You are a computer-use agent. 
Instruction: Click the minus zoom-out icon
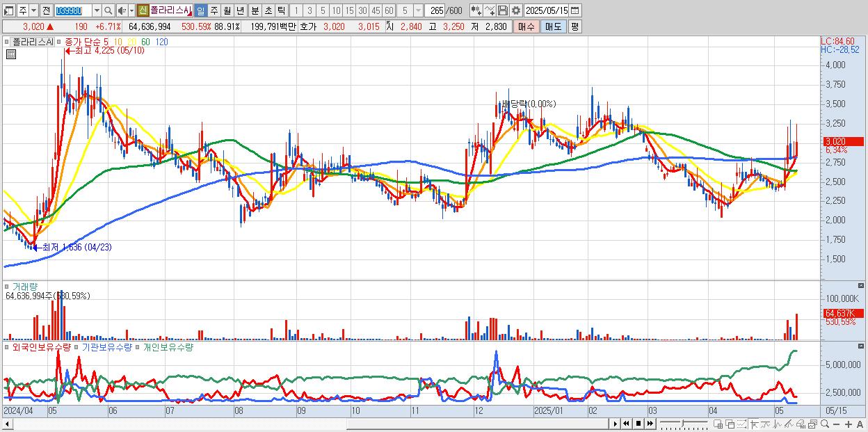click(x=836, y=424)
